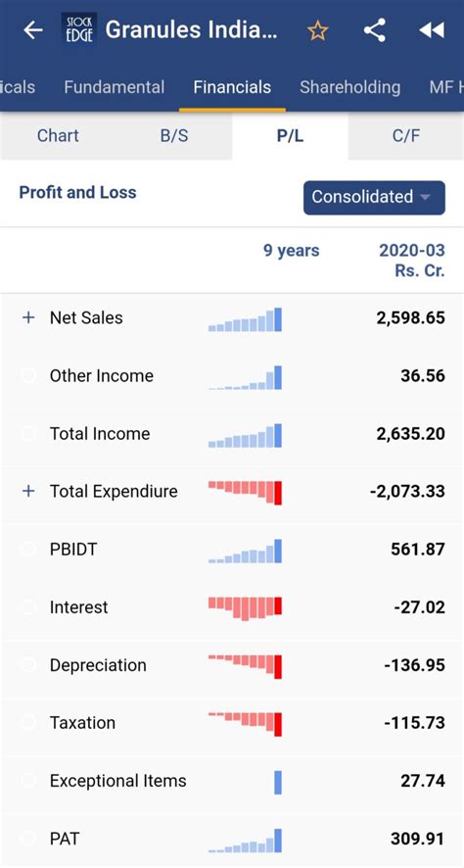464x868 pixels.
Task: Expand the Net Sales row
Action: click(x=28, y=317)
